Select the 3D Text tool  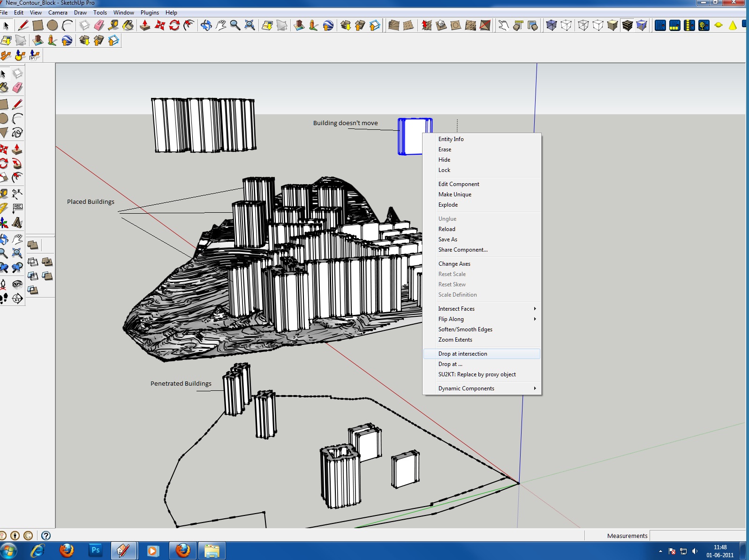pos(17,223)
